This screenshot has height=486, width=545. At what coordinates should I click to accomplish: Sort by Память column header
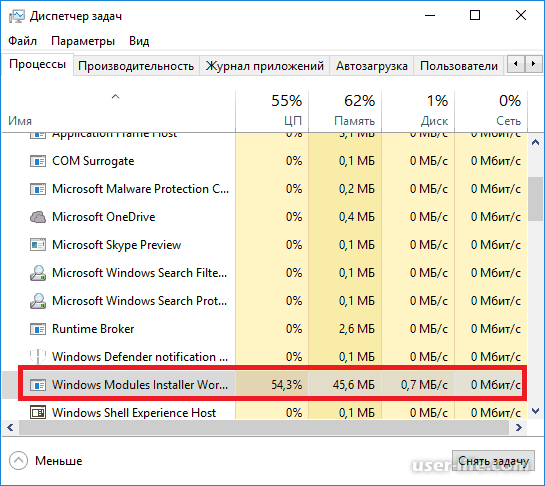click(x=345, y=112)
